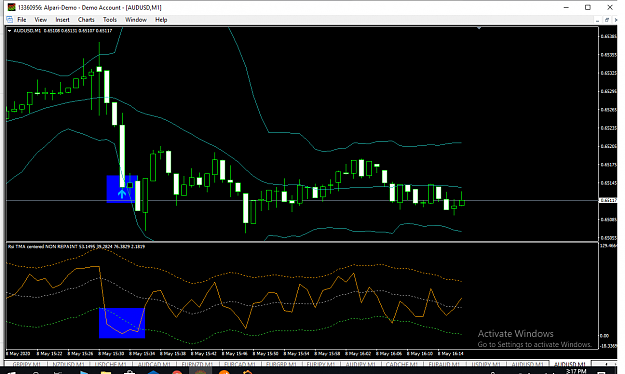Click the 8 May 15:22 time label

pos(49,353)
